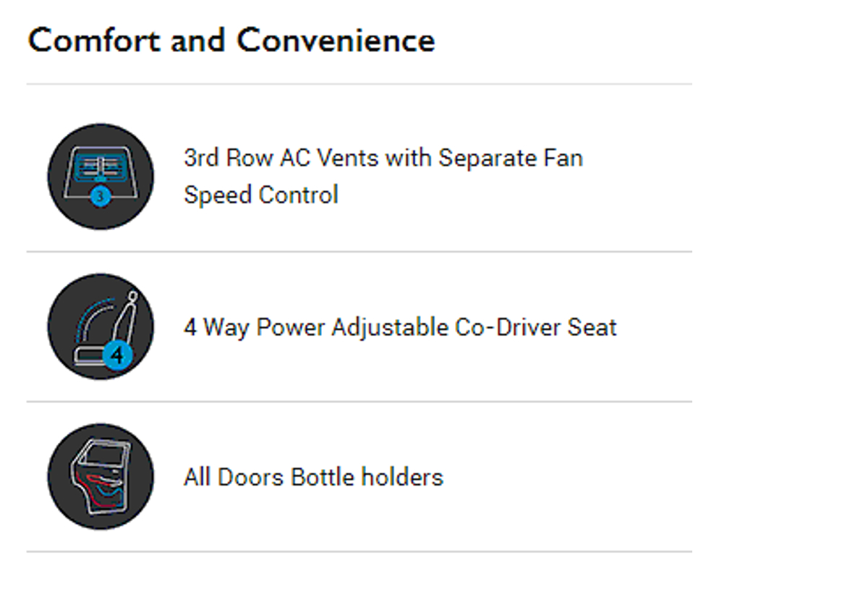The height and width of the screenshot is (605, 868).
Task: Click the words Separate Fan
Action: coord(511,158)
